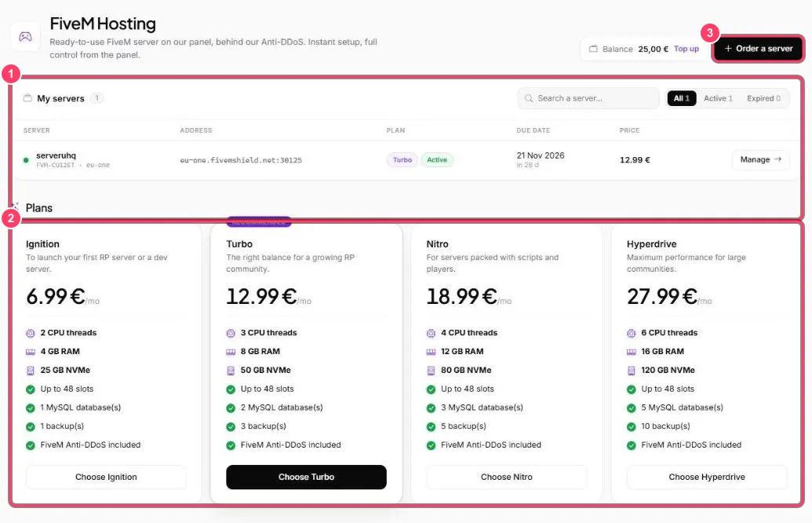Open the Top up link
Viewport: 812px width, 523px height.
click(x=686, y=49)
